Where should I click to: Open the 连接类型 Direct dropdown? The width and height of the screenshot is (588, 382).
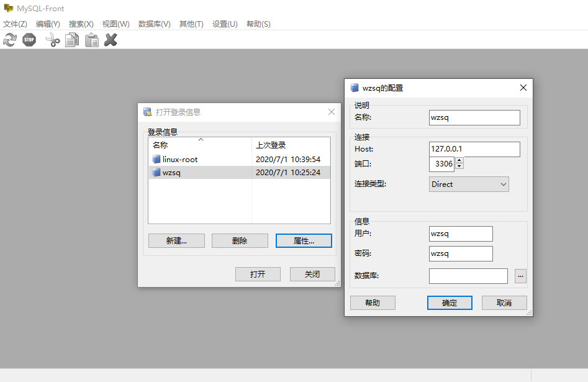coord(469,184)
